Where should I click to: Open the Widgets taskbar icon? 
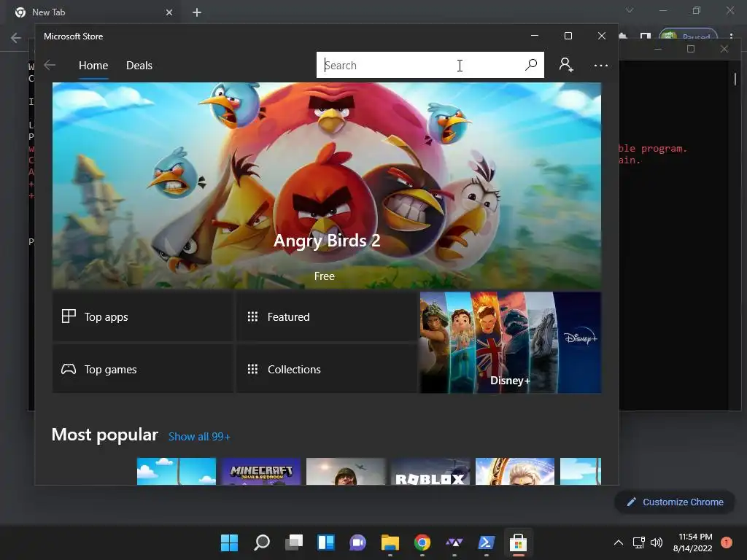coord(326,542)
